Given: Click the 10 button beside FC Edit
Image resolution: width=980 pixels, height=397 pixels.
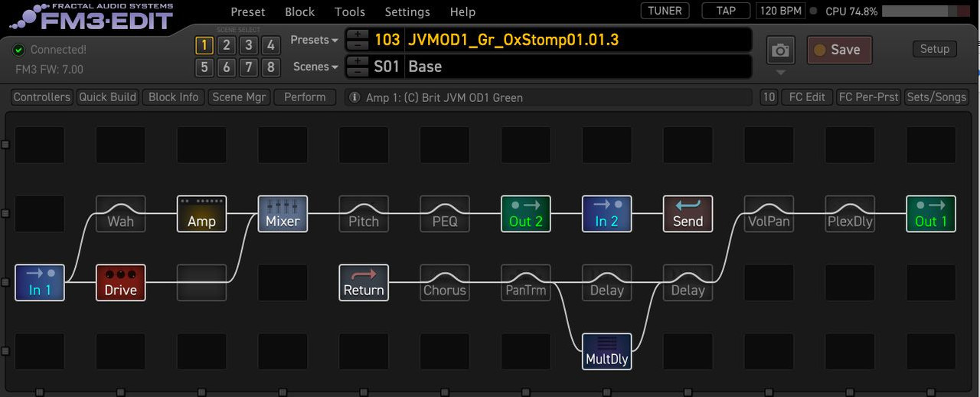Looking at the screenshot, I should coord(769,97).
